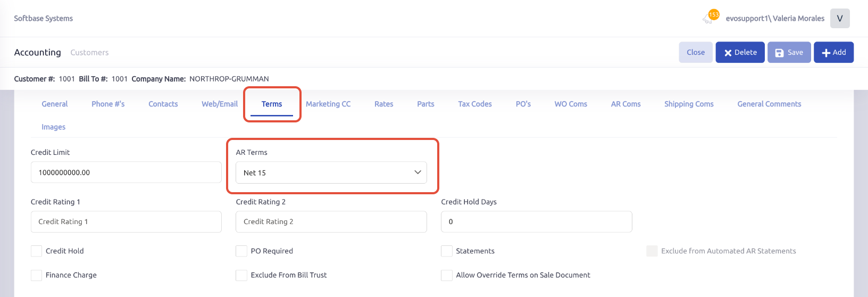This screenshot has height=297, width=868.
Task: Open the user avatar V menu
Action: (840, 18)
